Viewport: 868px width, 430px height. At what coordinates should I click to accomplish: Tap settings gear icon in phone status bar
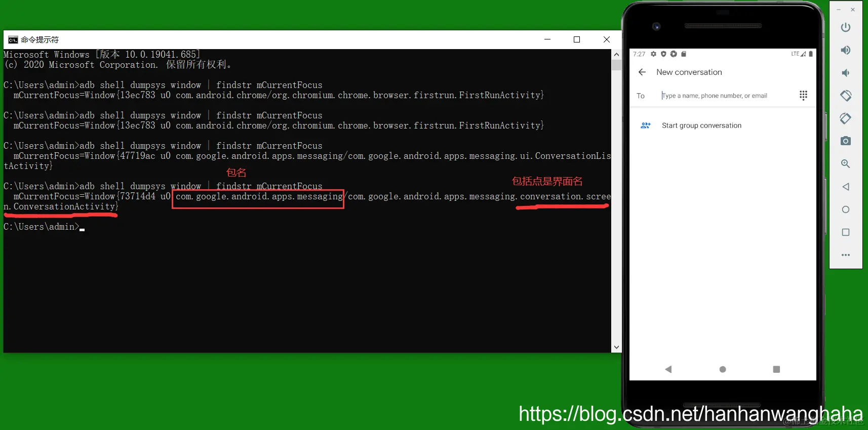654,54
